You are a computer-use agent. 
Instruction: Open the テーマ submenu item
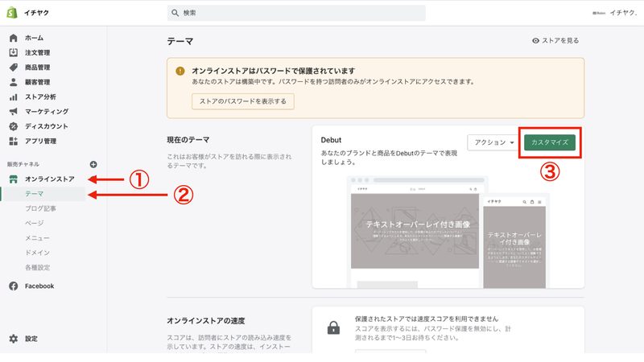coord(34,194)
